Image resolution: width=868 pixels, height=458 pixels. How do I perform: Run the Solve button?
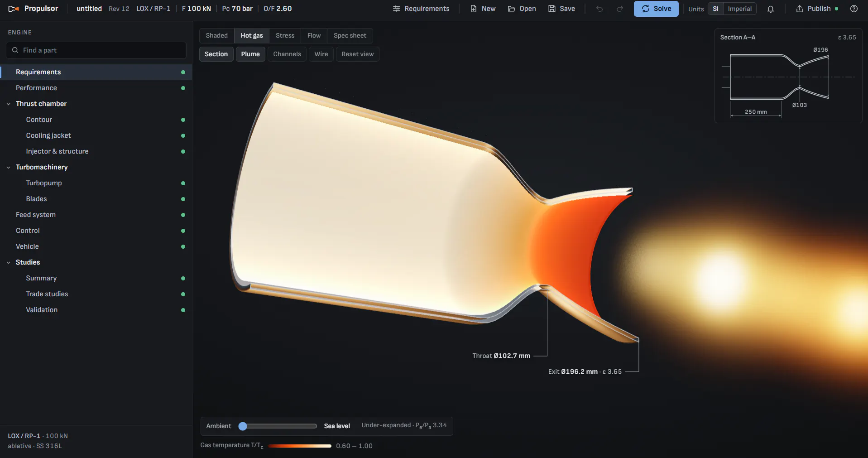(656, 9)
